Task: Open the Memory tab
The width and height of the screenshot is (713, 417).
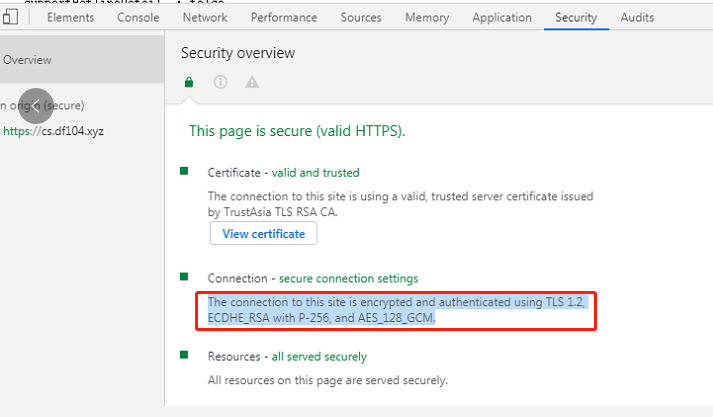Action: (426, 18)
